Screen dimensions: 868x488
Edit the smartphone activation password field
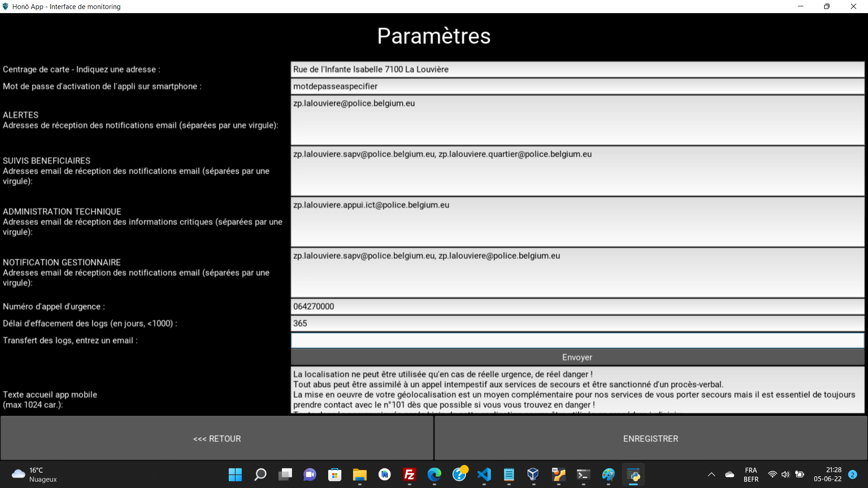click(577, 86)
